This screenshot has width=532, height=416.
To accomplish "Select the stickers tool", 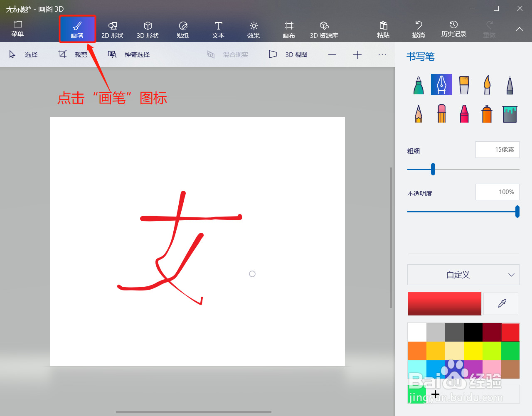I will (183, 29).
